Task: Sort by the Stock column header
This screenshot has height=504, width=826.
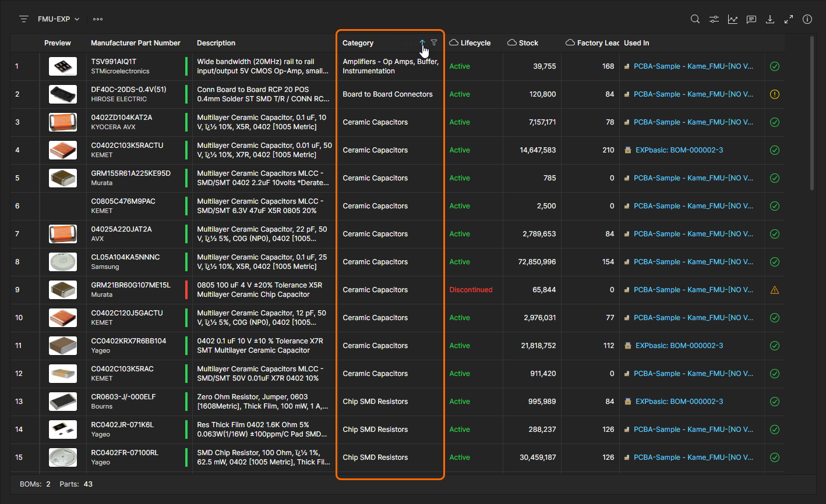Action: 528,43
